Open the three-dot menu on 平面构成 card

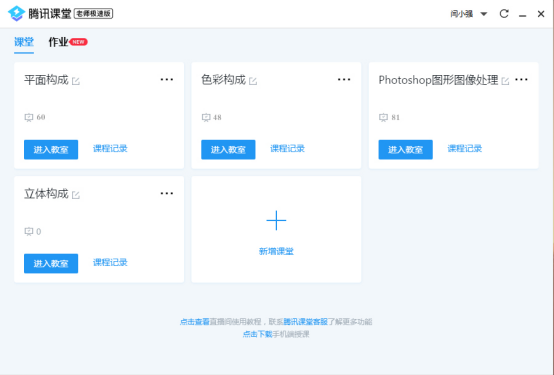pos(167,80)
